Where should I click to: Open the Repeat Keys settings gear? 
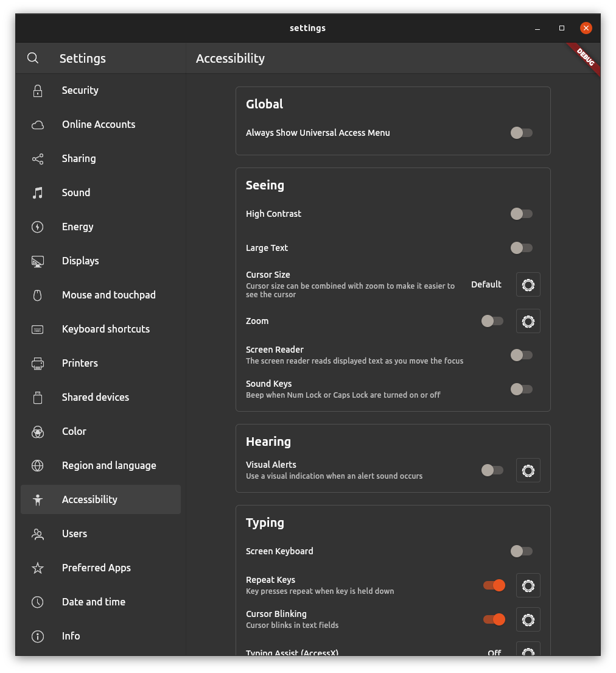tap(528, 585)
